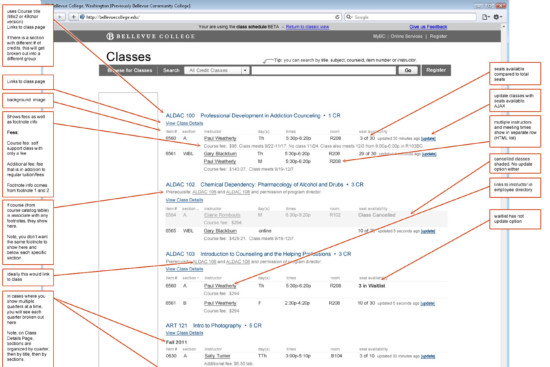
Task: View Class Details for ALDAC 100
Action: (184, 123)
